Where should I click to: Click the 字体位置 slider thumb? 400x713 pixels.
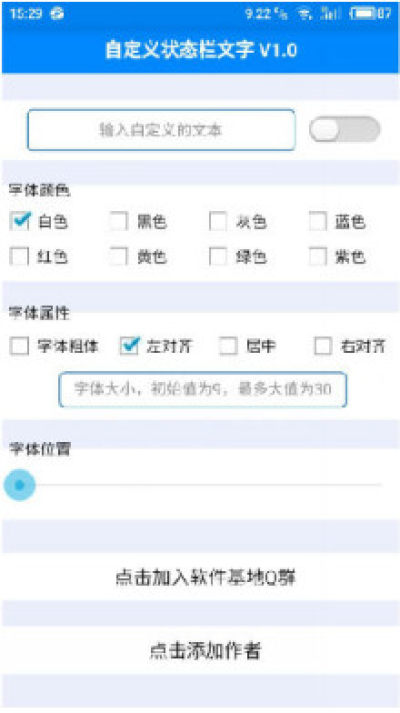[x=20, y=485]
